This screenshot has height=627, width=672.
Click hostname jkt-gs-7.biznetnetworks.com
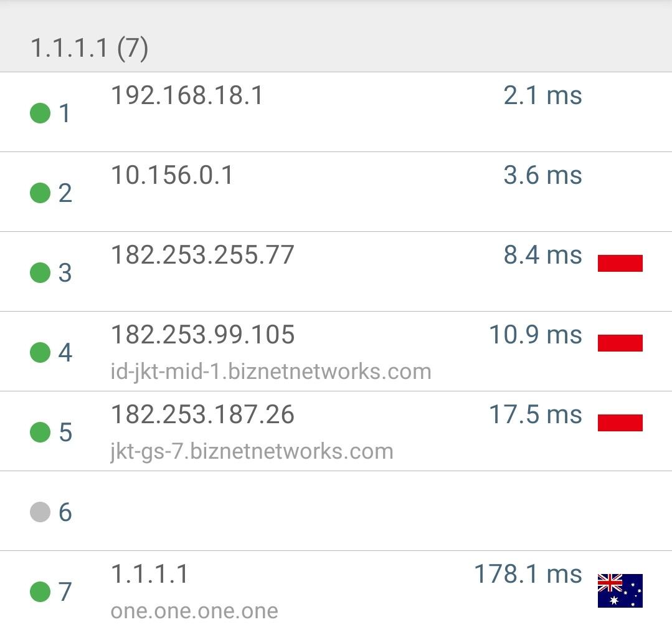[252, 451]
